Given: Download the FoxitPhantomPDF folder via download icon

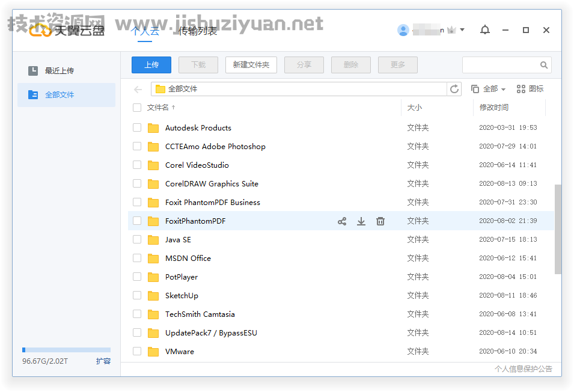Looking at the screenshot, I should click(361, 221).
